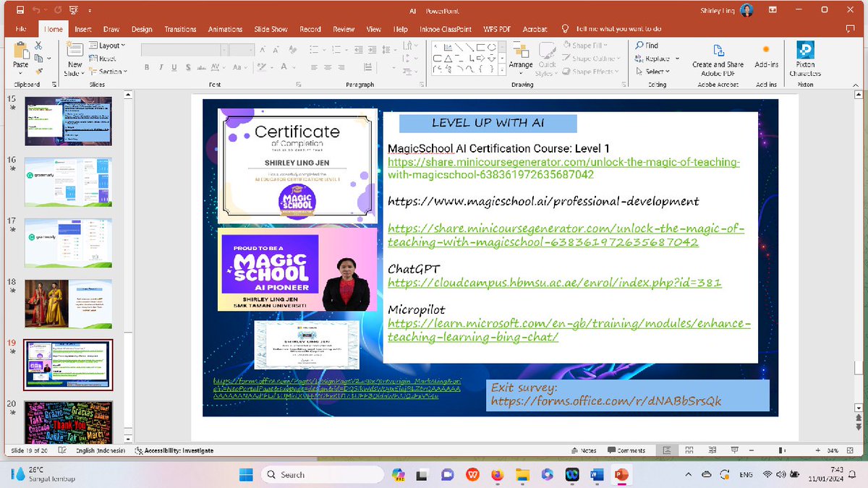This screenshot has height=488, width=868.
Task: Select slide 16 thumbnail
Action: coord(68,181)
